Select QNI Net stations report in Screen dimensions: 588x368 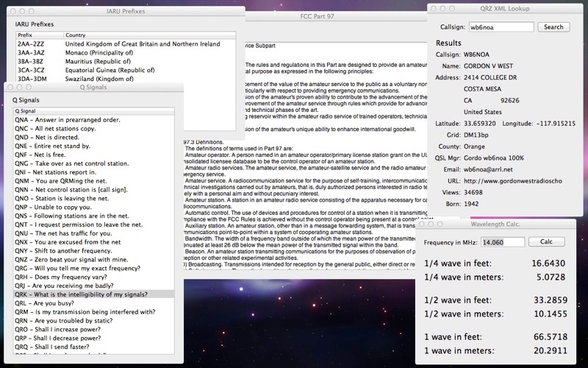coord(94,172)
